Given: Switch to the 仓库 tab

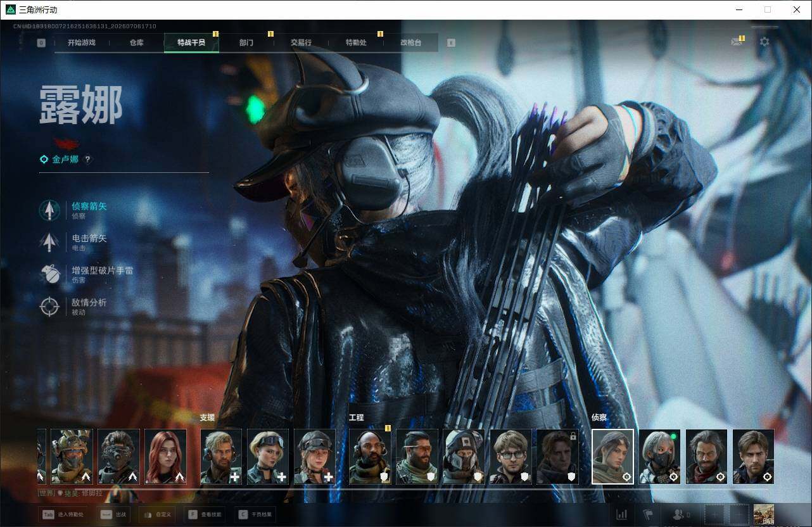Looking at the screenshot, I should pyautogui.click(x=137, y=42).
